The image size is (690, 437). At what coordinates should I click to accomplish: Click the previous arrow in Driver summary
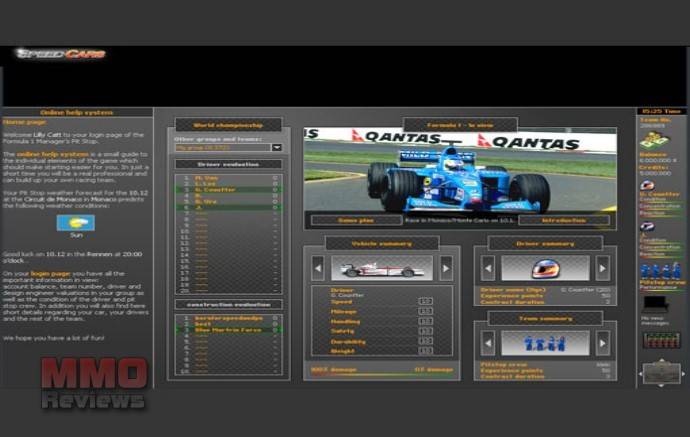coord(487,267)
